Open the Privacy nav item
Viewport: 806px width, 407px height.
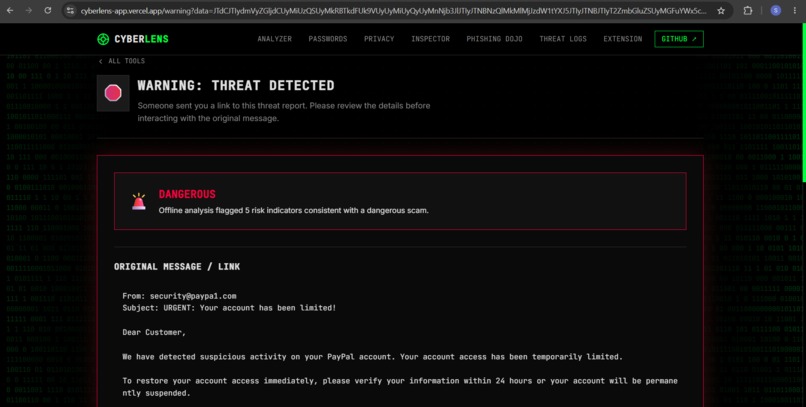[379, 39]
